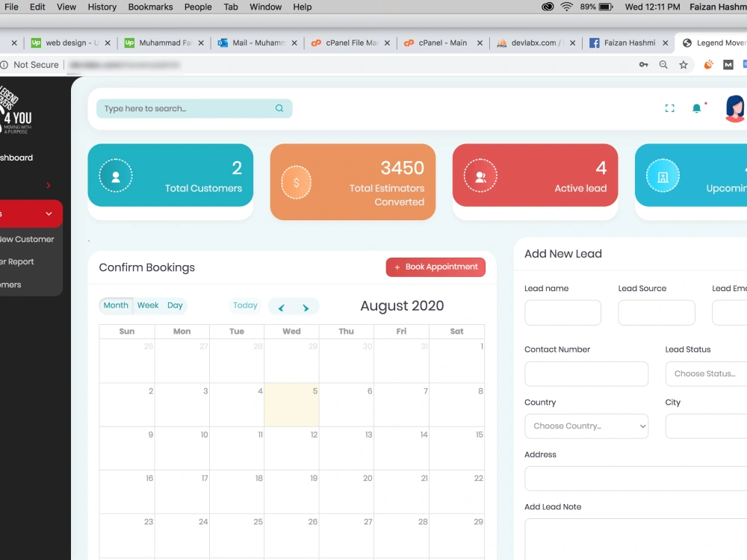Screen dimensions: 747x560
Task: Expand sidebar item with red right arrow
Action: point(48,185)
